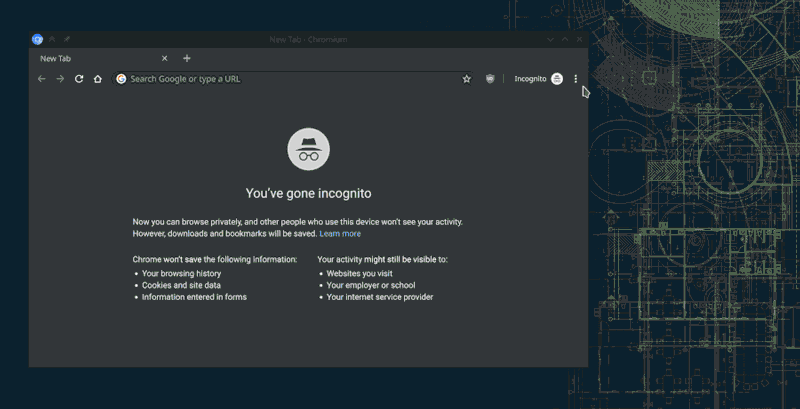Open the Chromium three-dot menu
The image size is (800, 409).
(x=576, y=79)
